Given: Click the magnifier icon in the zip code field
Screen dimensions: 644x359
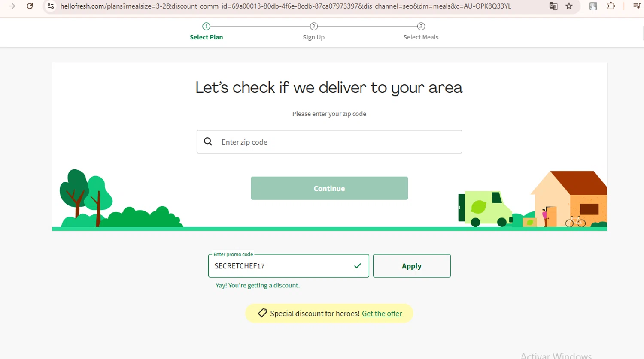Looking at the screenshot, I should click(x=208, y=142).
